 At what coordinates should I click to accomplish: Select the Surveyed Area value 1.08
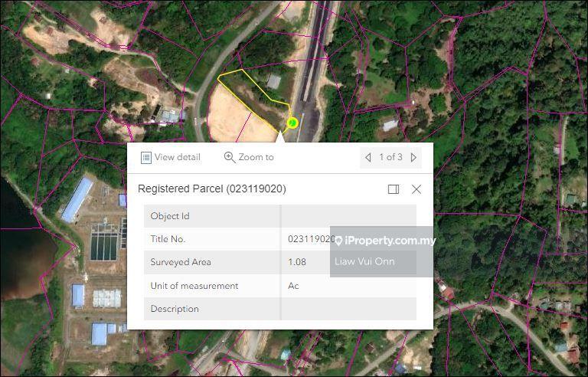coord(297,262)
